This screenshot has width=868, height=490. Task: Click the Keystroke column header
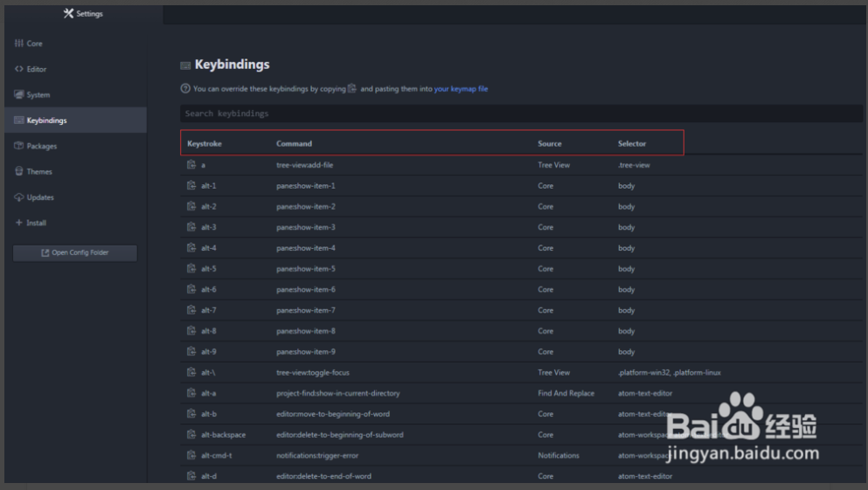pos(205,143)
